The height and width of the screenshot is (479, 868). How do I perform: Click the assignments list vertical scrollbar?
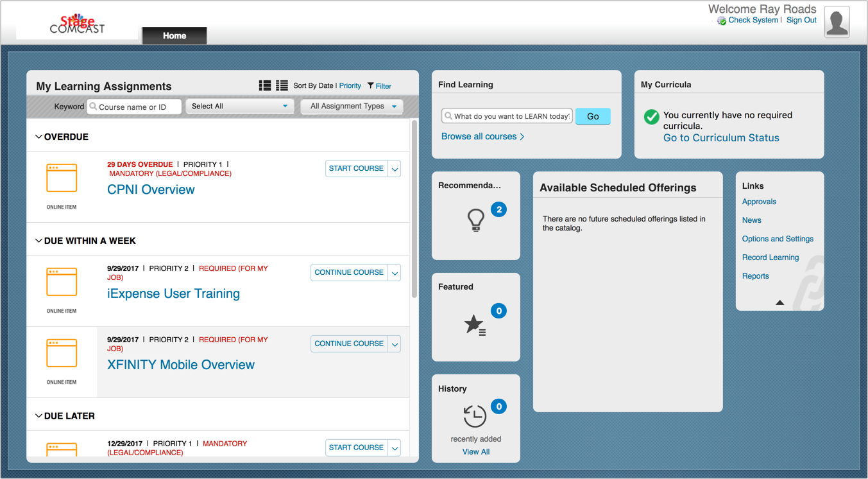(x=414, y=209)
